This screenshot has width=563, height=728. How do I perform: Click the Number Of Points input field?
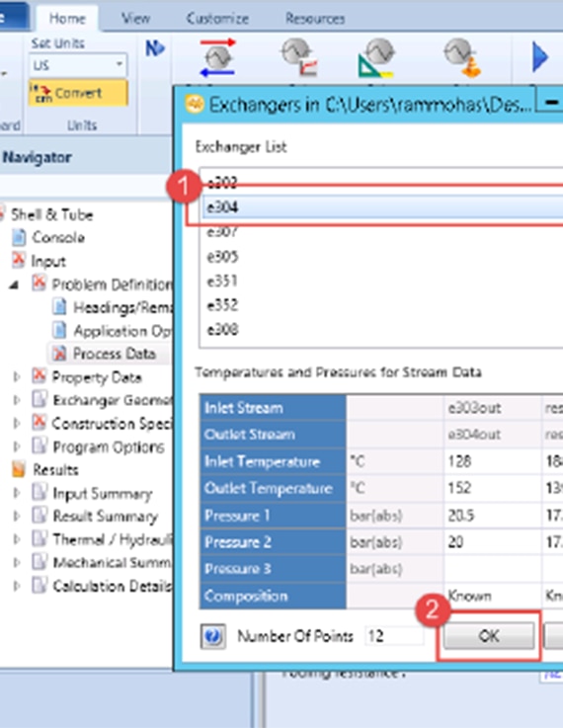click(394, 635)
